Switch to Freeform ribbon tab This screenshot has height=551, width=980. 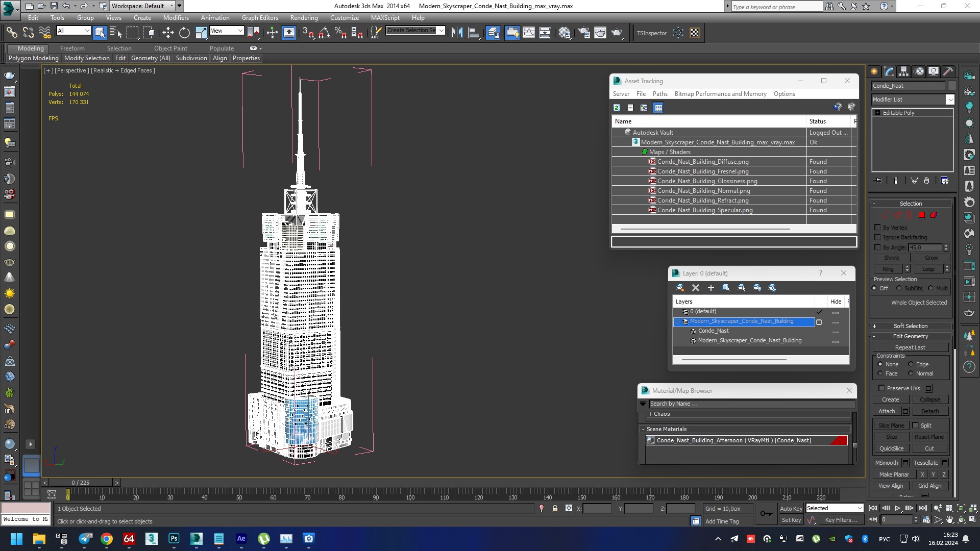click(72, 48)
